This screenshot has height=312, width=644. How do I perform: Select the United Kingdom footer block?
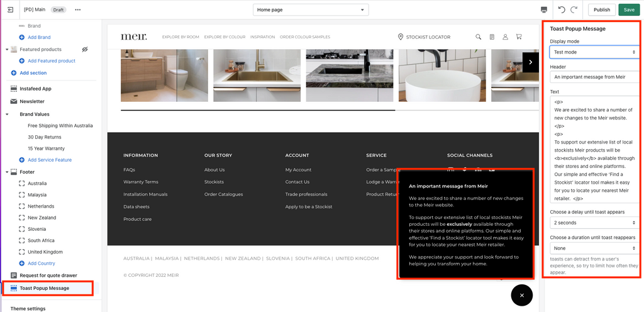point(45,252)
